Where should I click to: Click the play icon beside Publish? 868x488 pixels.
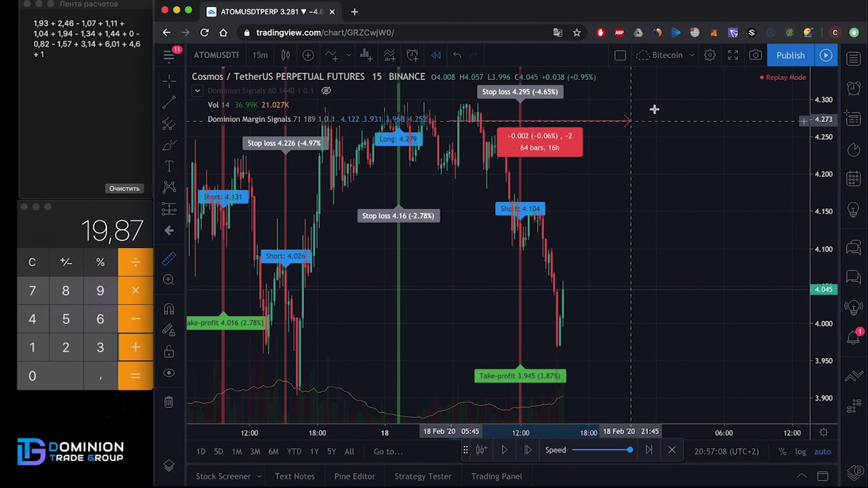coord(826,55)
